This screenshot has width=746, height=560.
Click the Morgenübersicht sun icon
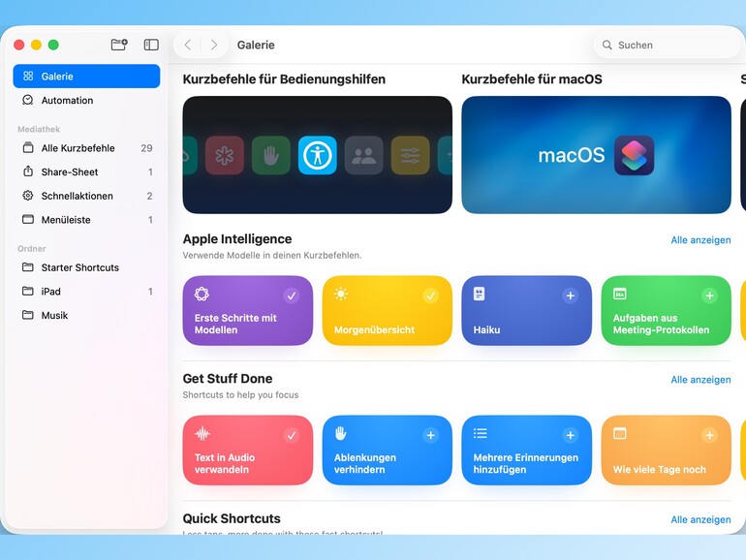pos(341,294)
